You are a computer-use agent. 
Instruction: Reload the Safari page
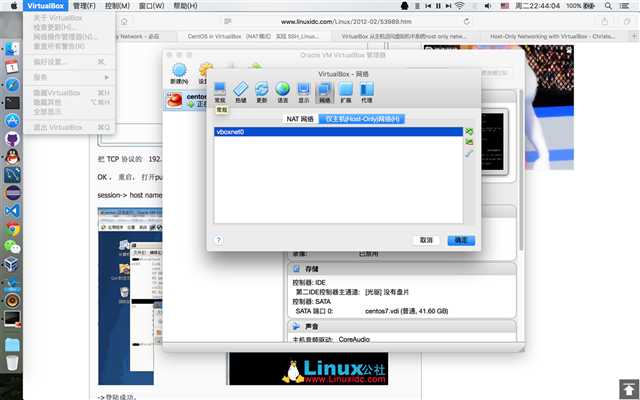(x=467, y=21)
